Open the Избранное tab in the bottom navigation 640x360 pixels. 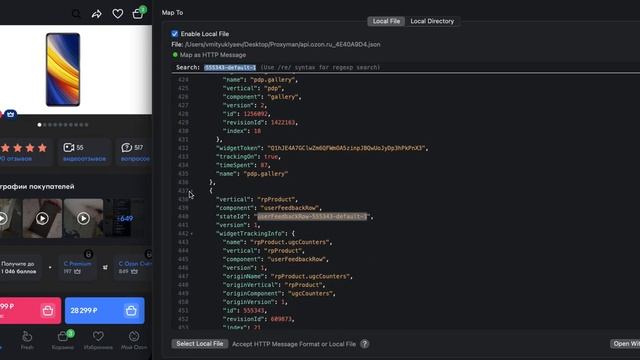(98, 340)
